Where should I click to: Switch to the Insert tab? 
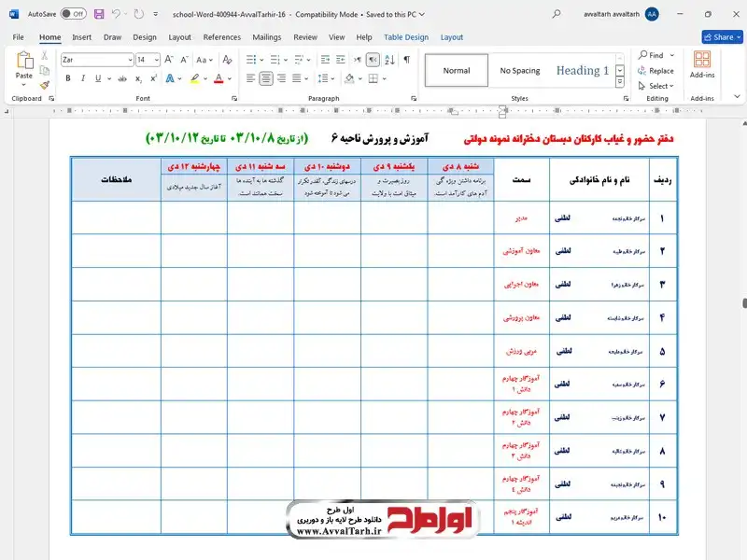click(81, 37)
